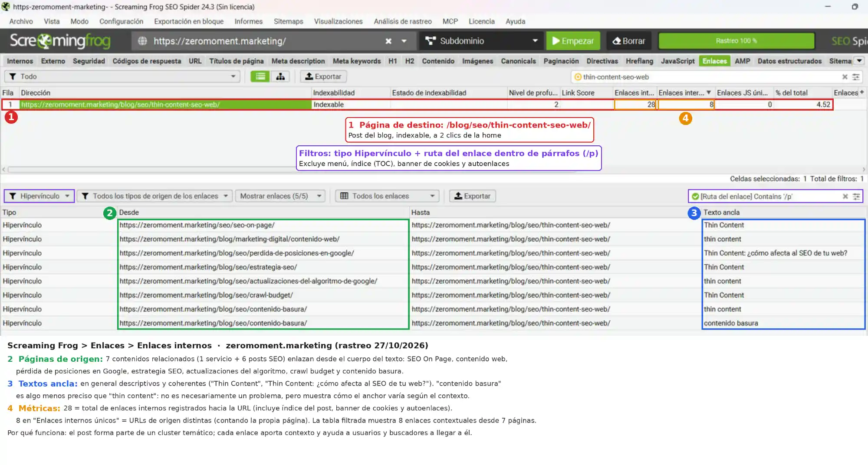Screen dimensions: 868x465
Task: Click the Borrar button
Action: (628, 41)
